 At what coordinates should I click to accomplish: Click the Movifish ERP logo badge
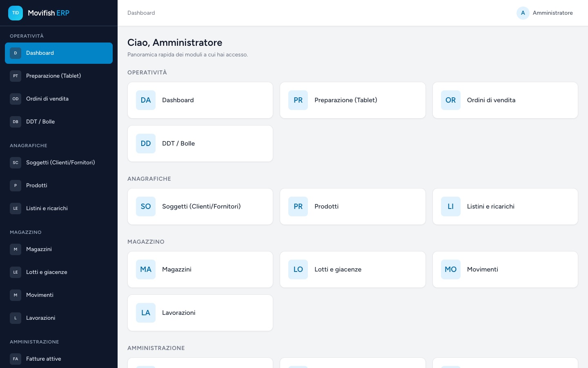click(16, 13)
